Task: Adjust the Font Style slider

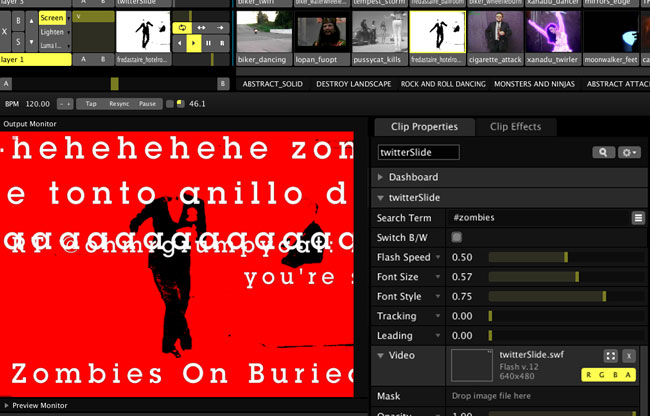Action: coord(565,296)
